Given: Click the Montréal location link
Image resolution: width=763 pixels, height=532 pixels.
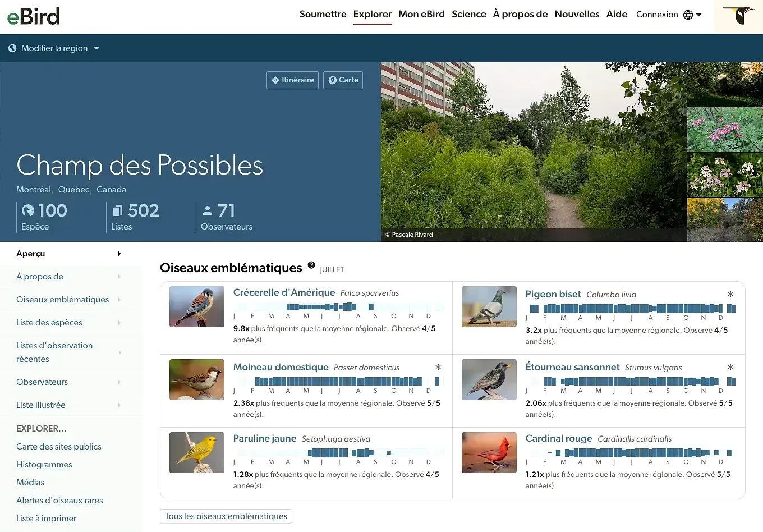Looking at the screenshot, I should point(34,190).
